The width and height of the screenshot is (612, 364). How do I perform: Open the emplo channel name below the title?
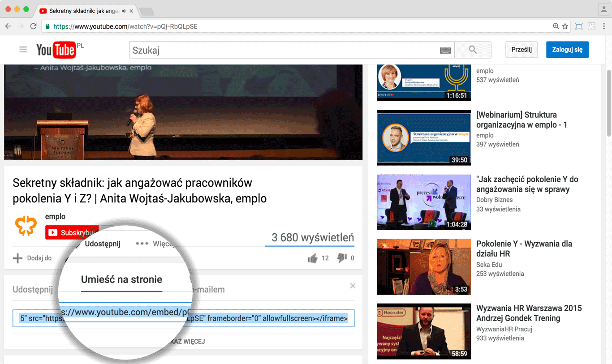[55, 217]
